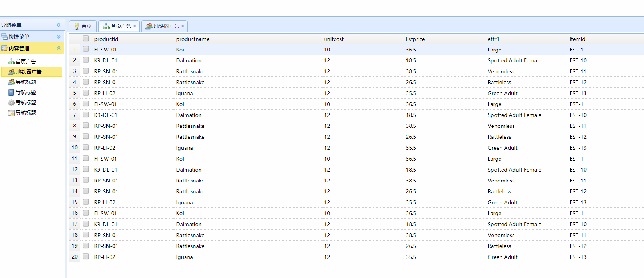Click the users icon beside 地铁圈广告 in sidebar
The image size is (644, 278).
pyautogui.click(x=12, y=72)
